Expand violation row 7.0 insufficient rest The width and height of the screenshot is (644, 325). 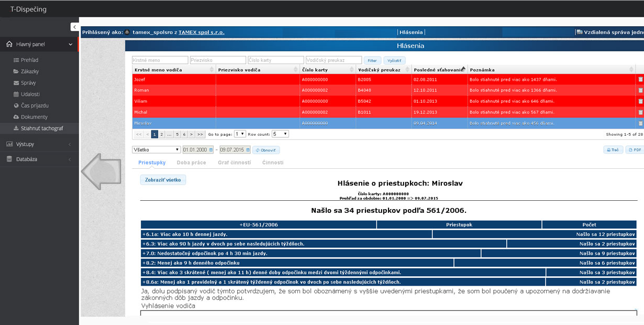click(389, 253)
